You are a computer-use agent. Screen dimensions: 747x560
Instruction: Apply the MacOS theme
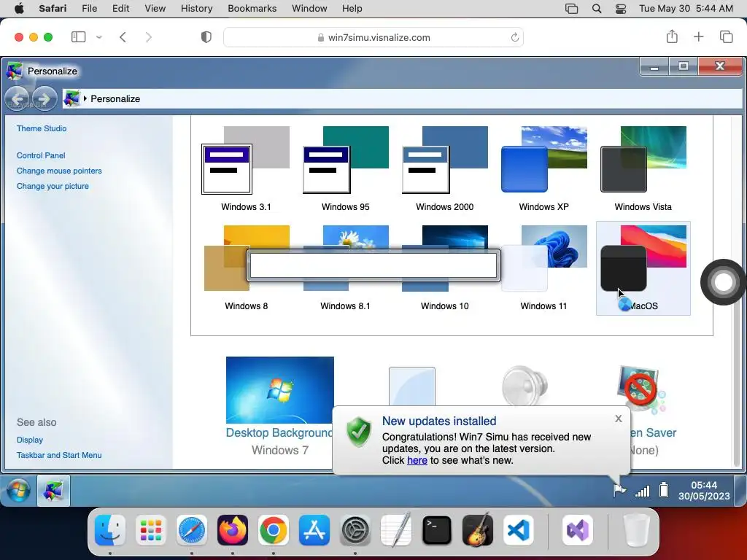pyautogui.click(x=643, y=268)
